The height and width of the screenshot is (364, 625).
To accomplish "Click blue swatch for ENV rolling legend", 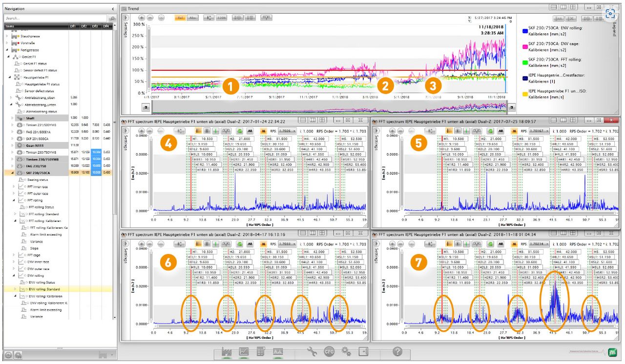I will pos(524,30).
